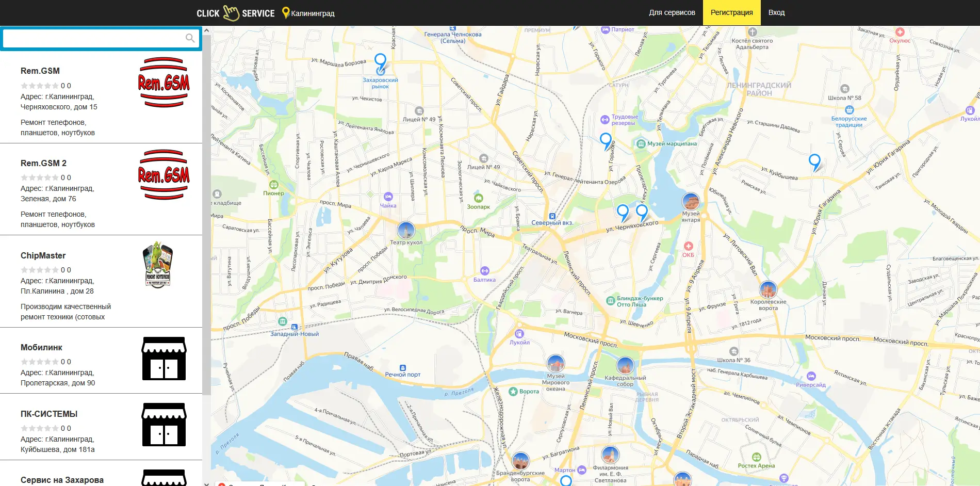
Task: Click the Ворота map icon
Action: tap(513, 392)
